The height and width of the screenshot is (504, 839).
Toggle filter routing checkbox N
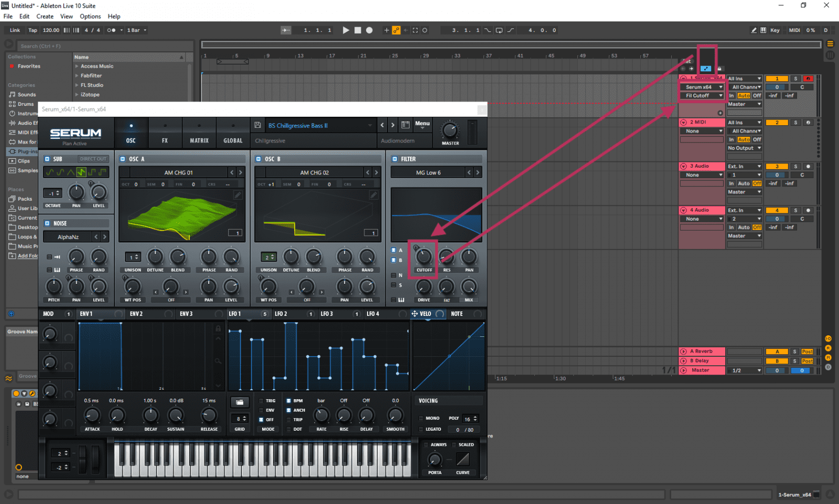tap(394, 275)
